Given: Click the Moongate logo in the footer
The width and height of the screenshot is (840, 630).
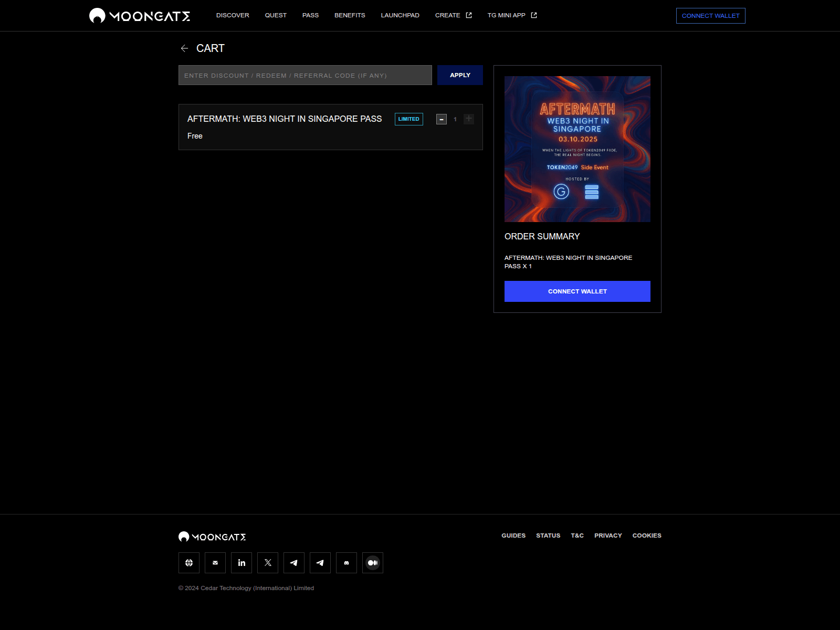Looking at the screenshot, I should tap(212, 537).
